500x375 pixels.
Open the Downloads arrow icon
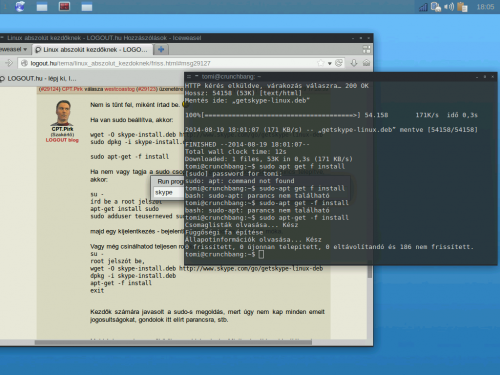point(354,63)
